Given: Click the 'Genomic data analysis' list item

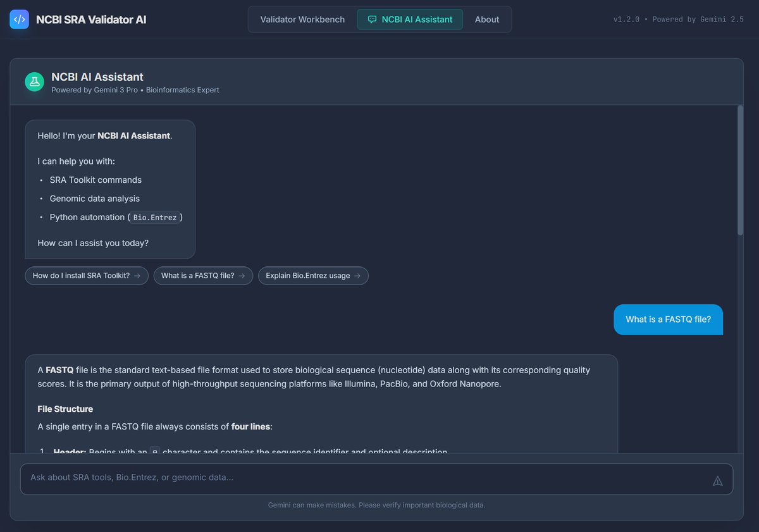Looking at the screenshot, I should click(95, 199).
